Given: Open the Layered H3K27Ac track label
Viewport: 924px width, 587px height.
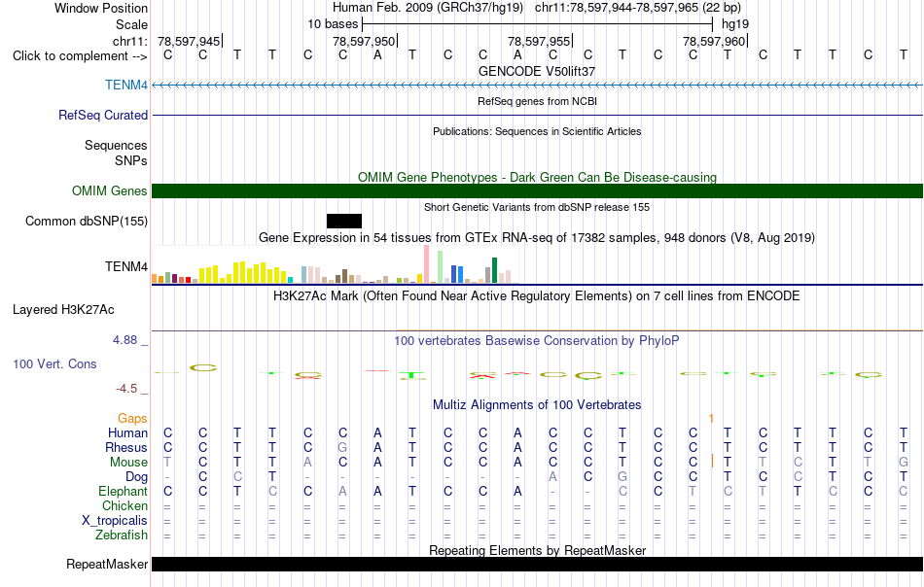Looking at the screenshot, I should tap(63, 310).
